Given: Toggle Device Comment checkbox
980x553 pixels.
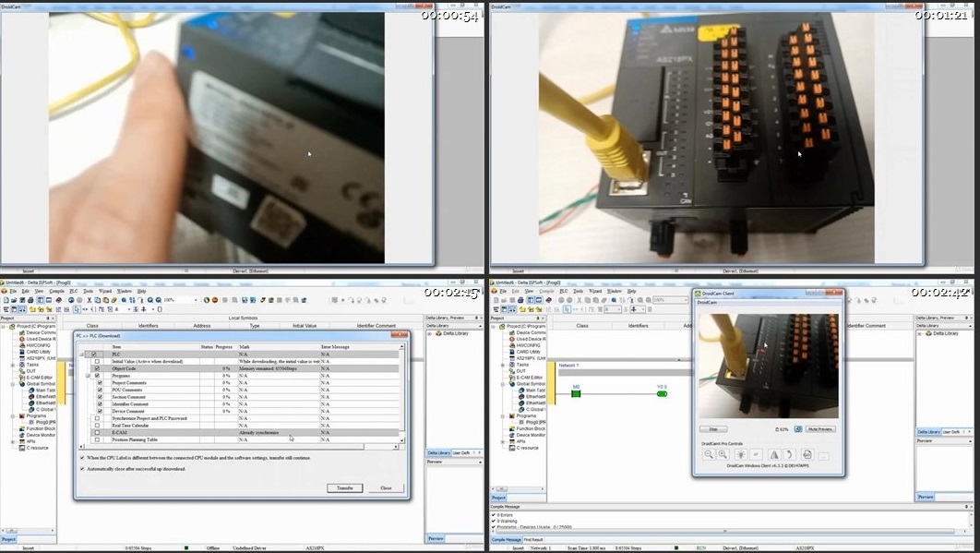Looking at the screenshot, I should 100,411.
